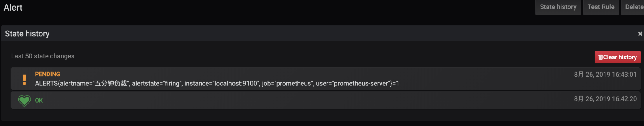The width and height of the screenshot is (644, 126).
Task: Click the job="prometheus" label text
Action: point(287,84)
